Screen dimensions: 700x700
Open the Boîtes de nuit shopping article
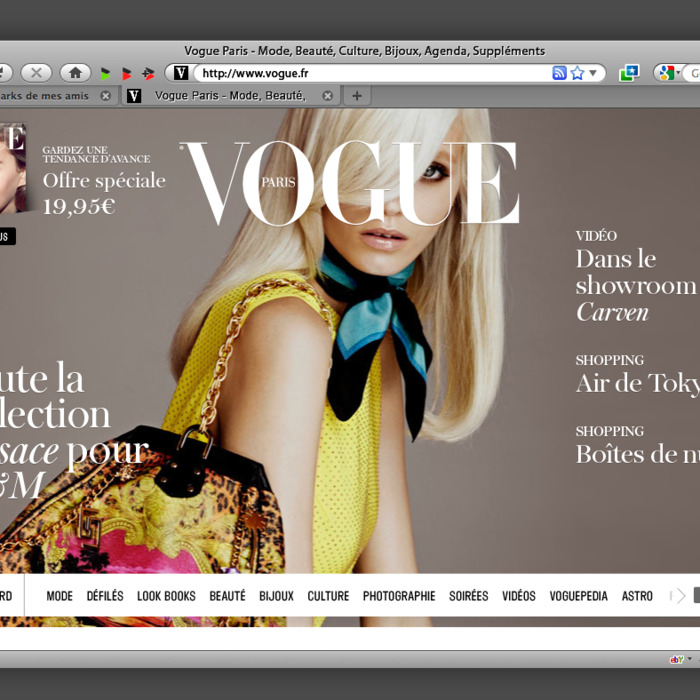[x=638, y=454]
